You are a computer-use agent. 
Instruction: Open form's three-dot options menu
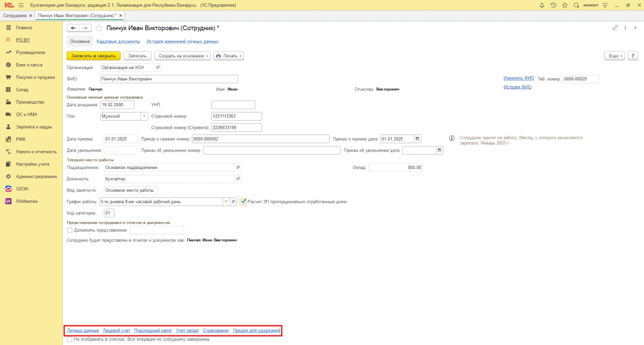[x=625, y=28]
